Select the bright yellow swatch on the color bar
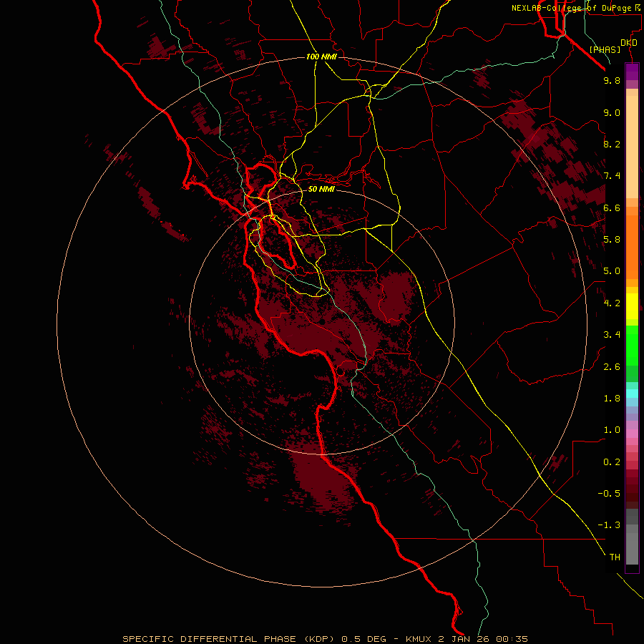This screenshot has height=644, width=644. click(632, 306)
